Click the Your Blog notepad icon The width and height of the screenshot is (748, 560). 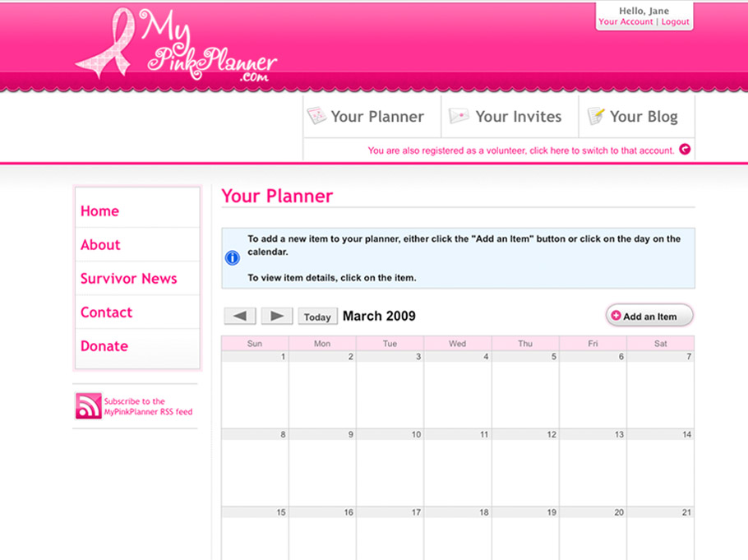point(596,116)
